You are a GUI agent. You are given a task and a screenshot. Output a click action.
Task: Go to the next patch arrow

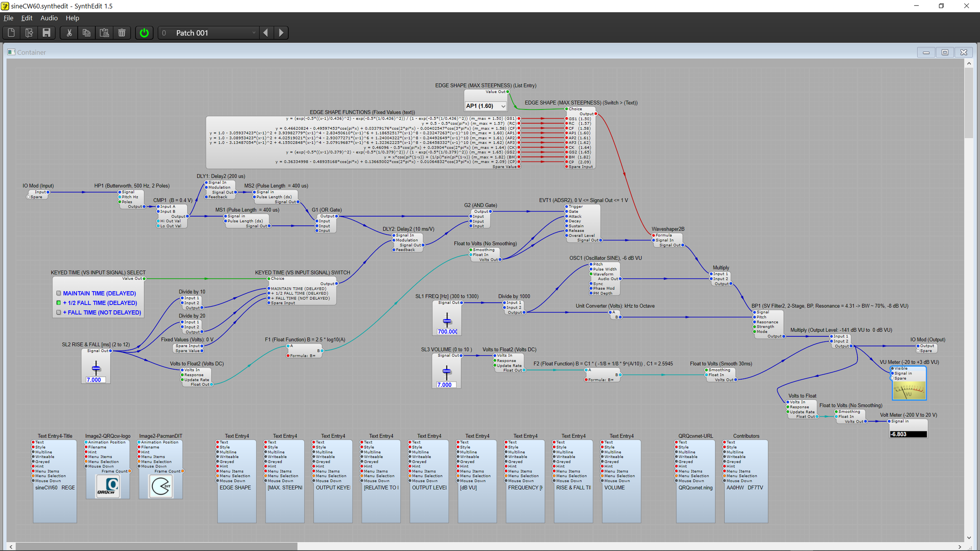[281, 33]
